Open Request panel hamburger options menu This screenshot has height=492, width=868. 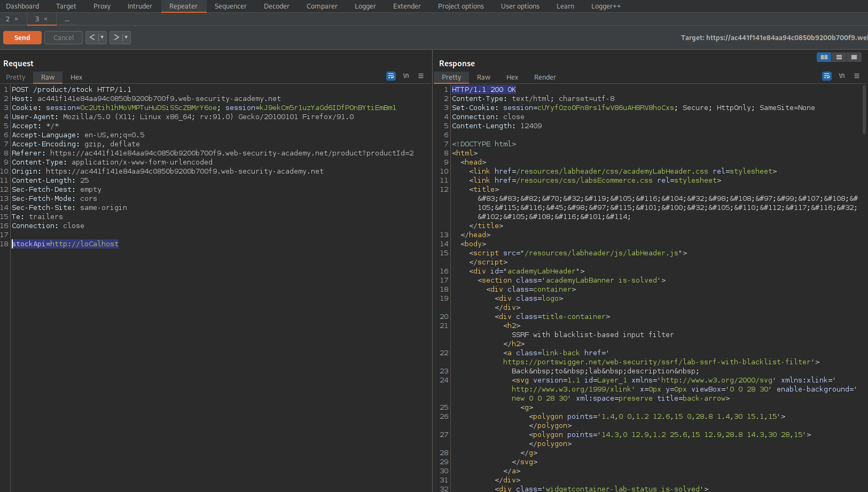tap(421, 76)
